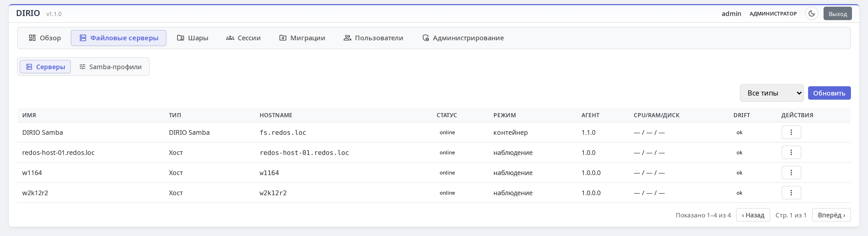This screenshot has height=236, width=868.
Task: Select the Файловые серверы tab
Action: tap(119, 38)
